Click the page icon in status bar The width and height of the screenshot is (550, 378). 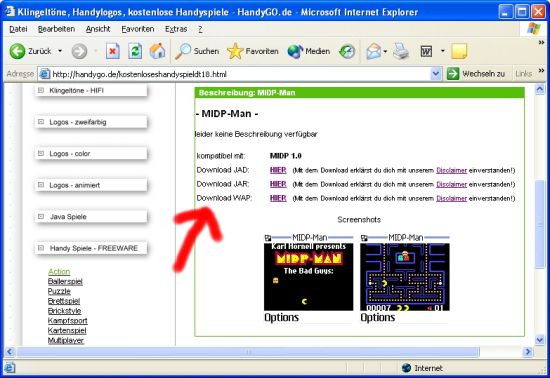coord(9,367)
